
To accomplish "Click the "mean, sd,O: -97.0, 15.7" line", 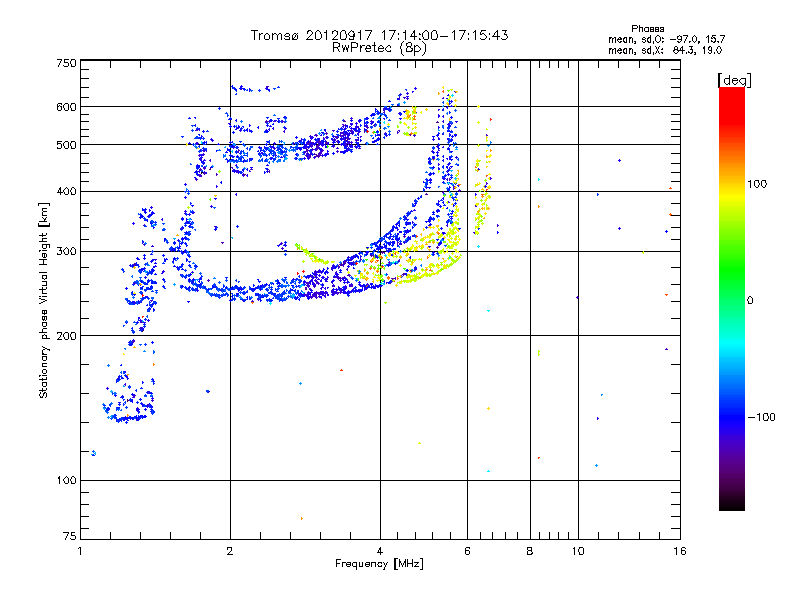I will (666, 39).
